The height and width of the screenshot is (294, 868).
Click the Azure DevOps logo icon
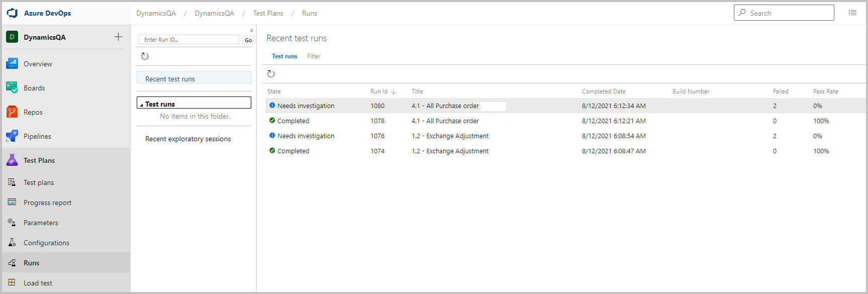[12, 13]
